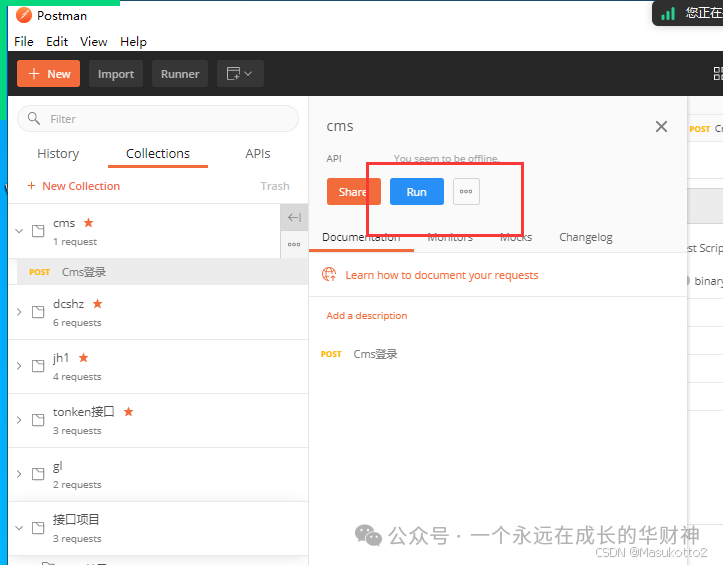Open the View menu
Image resolution: width=723 pixels, height=565 pixels.
pos(94,42)
